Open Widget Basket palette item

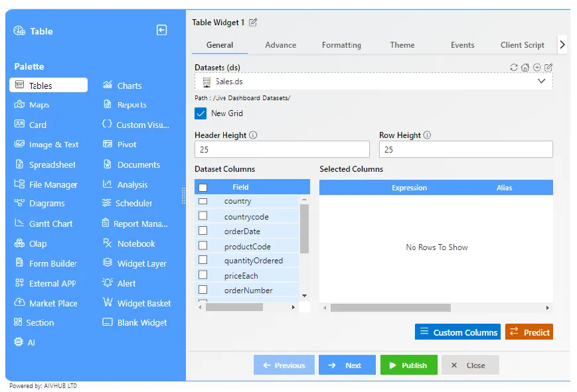[137, 303]
